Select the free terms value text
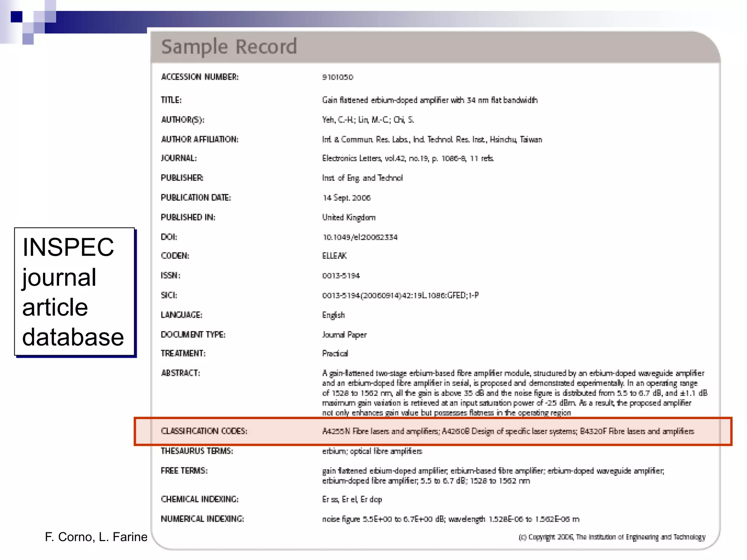This screenshot has width=747, height=560. [493, 476]
